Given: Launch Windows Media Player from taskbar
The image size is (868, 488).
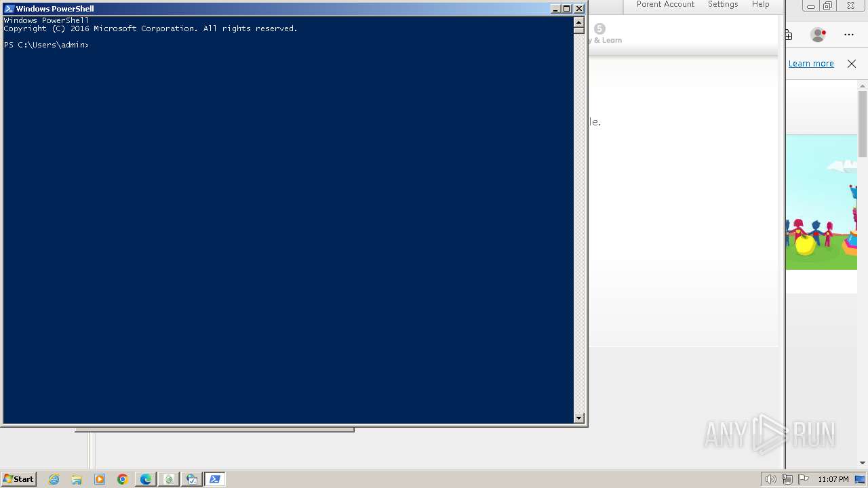Looking at the screenshot, I should click(100, 479).
